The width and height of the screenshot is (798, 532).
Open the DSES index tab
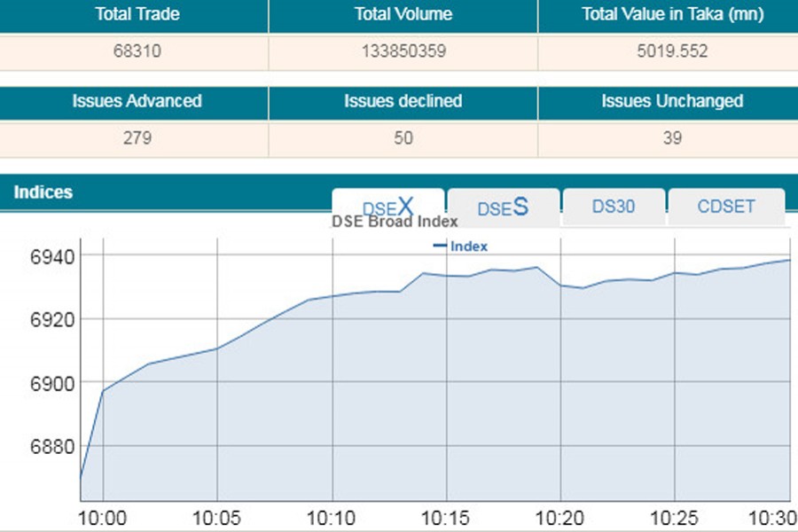click(503, 207)
